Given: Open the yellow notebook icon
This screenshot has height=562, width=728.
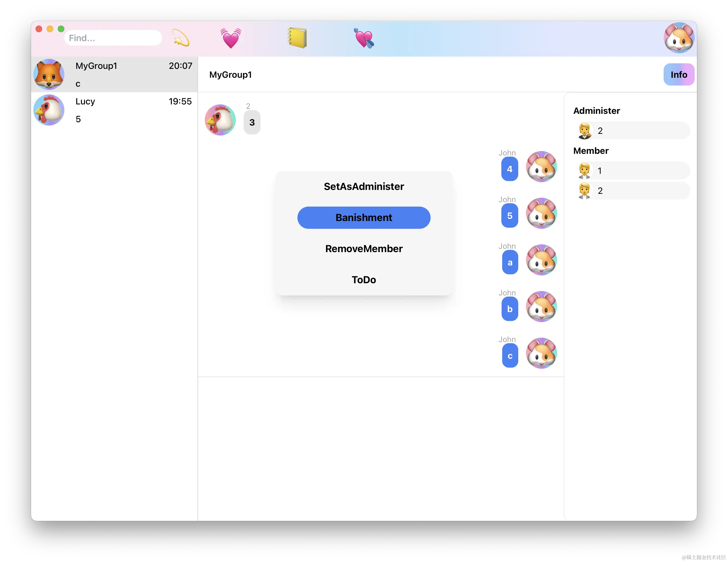Looking at the screenshot, I should pos(297,38).
